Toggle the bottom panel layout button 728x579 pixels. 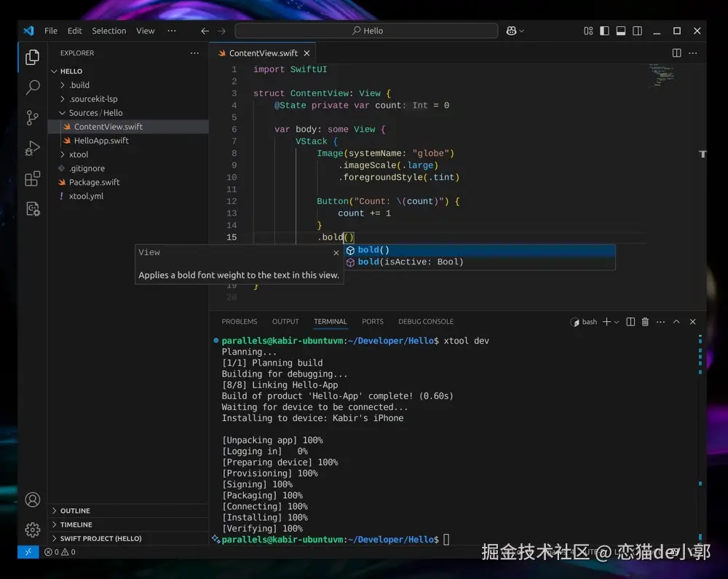pos(621,31)
